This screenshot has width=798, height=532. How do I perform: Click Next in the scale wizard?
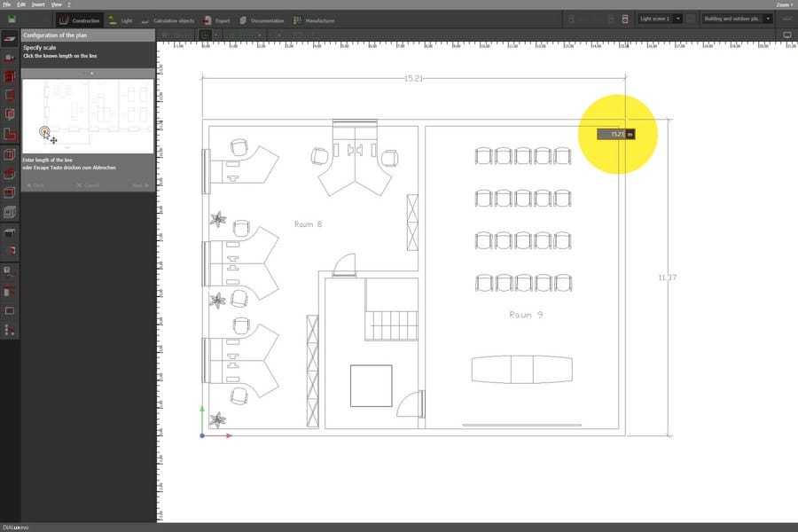tap(140, 186)
